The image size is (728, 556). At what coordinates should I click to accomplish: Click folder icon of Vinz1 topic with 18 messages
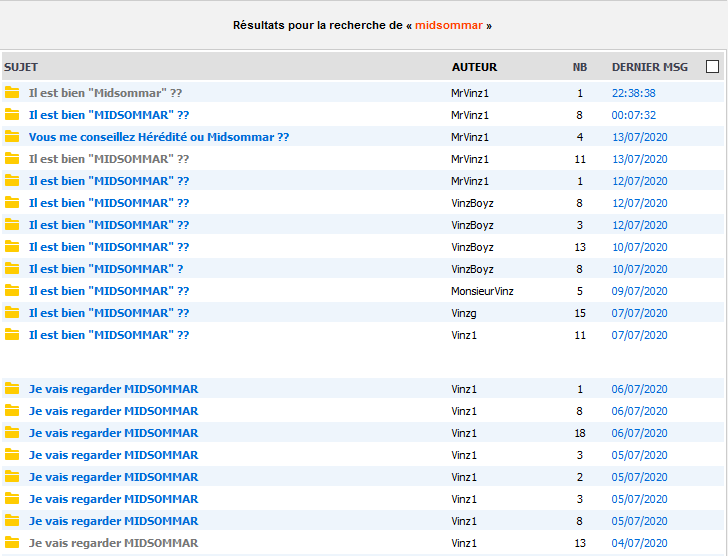click(12, 433)
